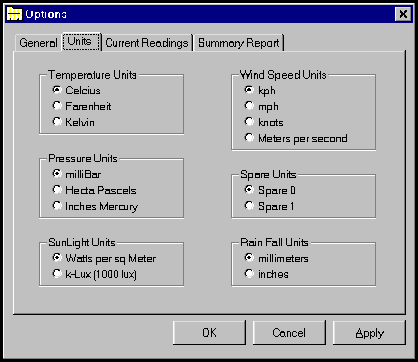The width and height of the screenshot is (418, 362).
Task: Choose k-Lux (1000 lux) sunlight unit
Action: coord(95,274)
